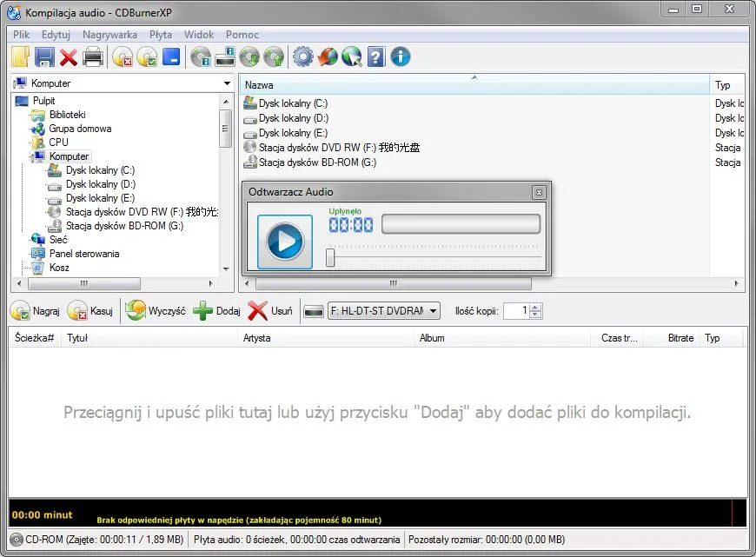Open help via the question mark icon
The width and height of the screenshot is (756, 557).
pyautogui.click(x=376, y=56)
